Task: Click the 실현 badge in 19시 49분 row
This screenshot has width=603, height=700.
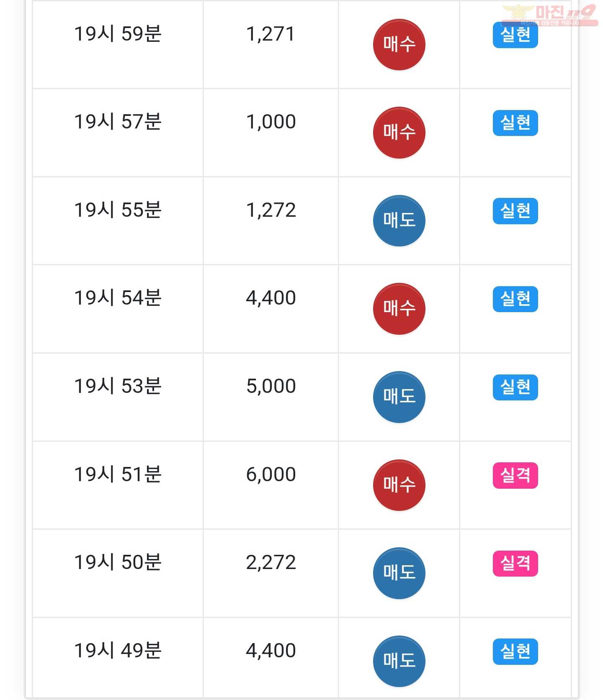Action: (x=515, y=651)
